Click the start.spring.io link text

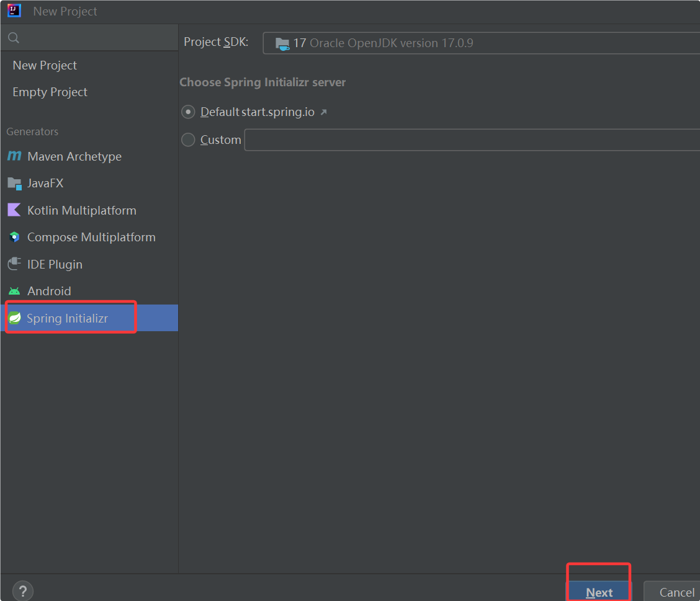(277, 112)
